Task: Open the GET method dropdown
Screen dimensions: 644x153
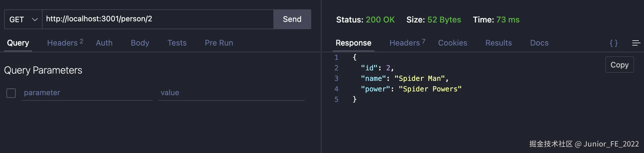Action: click(23, 20)
